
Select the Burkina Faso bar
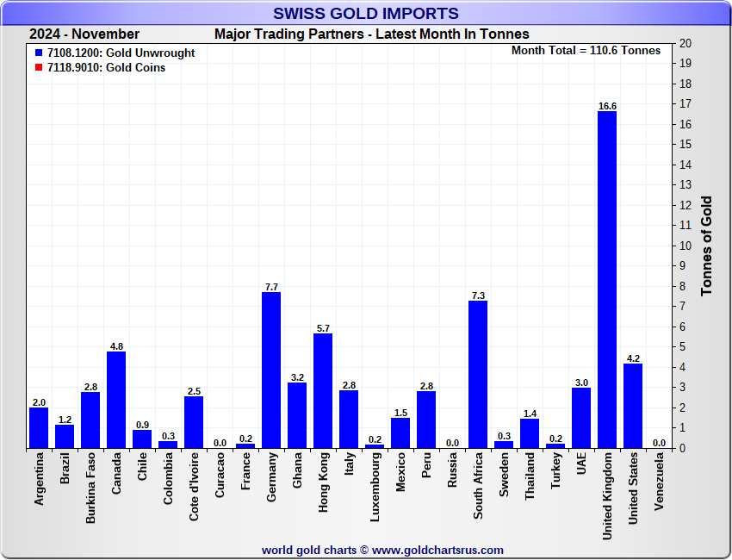tap(90, 420)
